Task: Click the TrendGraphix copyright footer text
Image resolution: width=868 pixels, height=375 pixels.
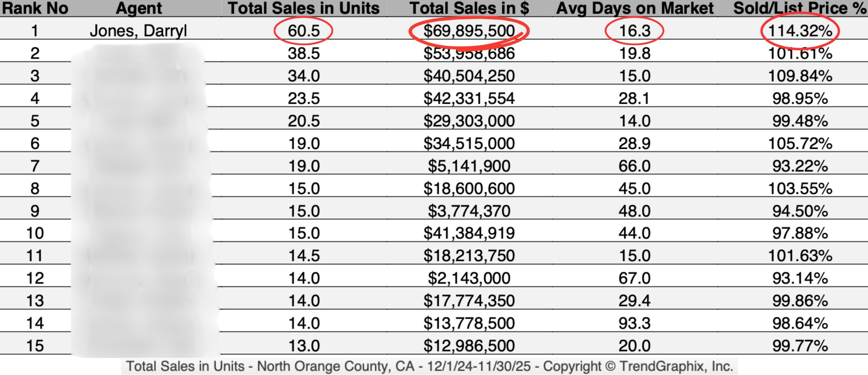Action: pos(429,367)
